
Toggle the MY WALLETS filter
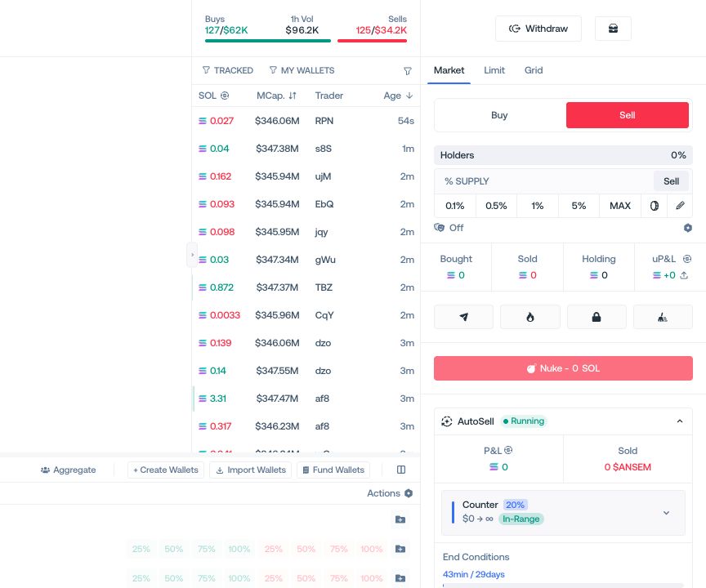[302, 70]
